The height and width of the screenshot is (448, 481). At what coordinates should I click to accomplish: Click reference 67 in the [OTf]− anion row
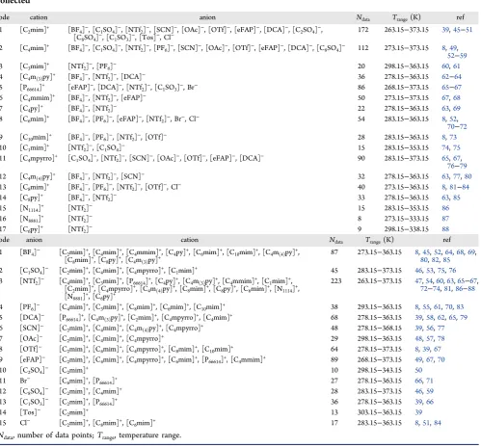point(438,350)
